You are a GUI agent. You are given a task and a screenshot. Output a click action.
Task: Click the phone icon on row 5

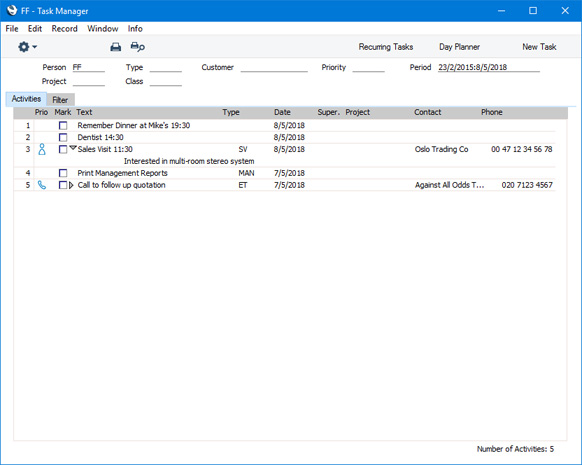click(x=42, y=185)
